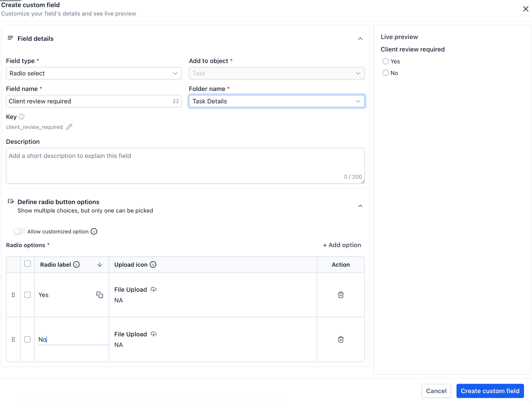Enable Allow customized option toggle

[19, 232]
